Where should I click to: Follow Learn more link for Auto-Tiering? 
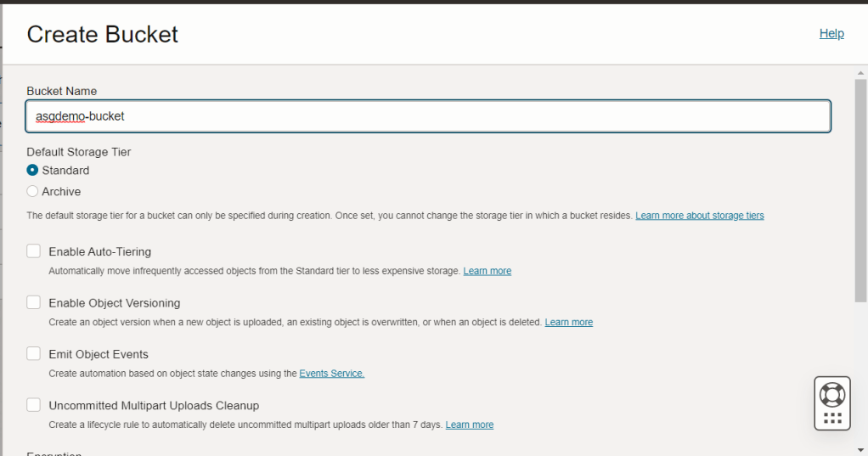487,271
